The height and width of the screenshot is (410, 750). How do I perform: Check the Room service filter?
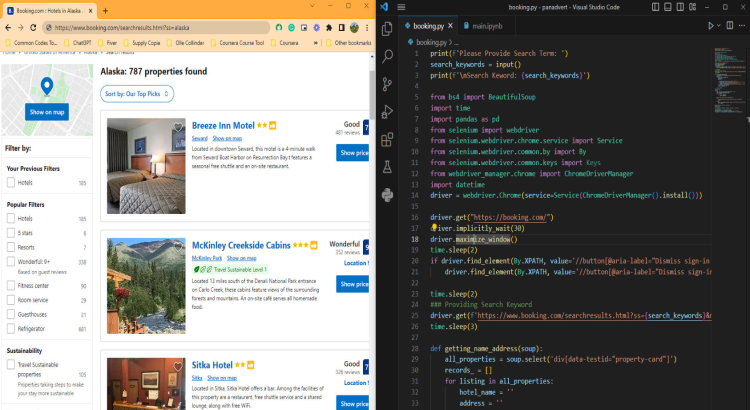click(11, 300)
